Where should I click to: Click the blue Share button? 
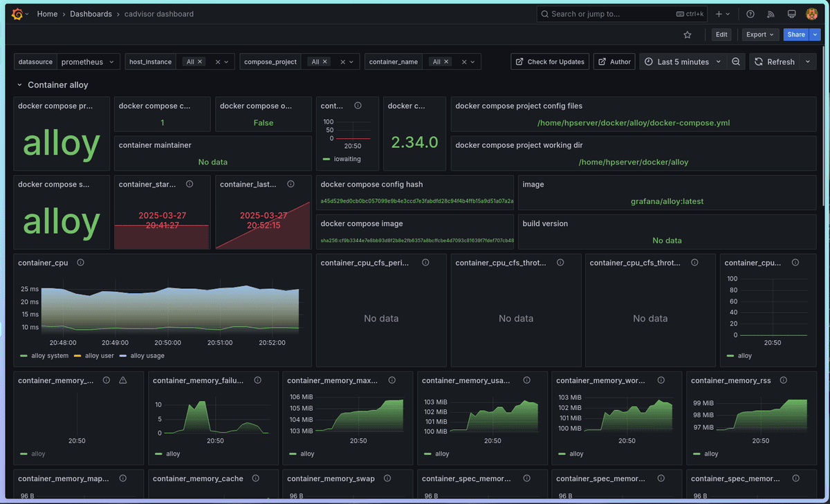click(x=796, y=35)
